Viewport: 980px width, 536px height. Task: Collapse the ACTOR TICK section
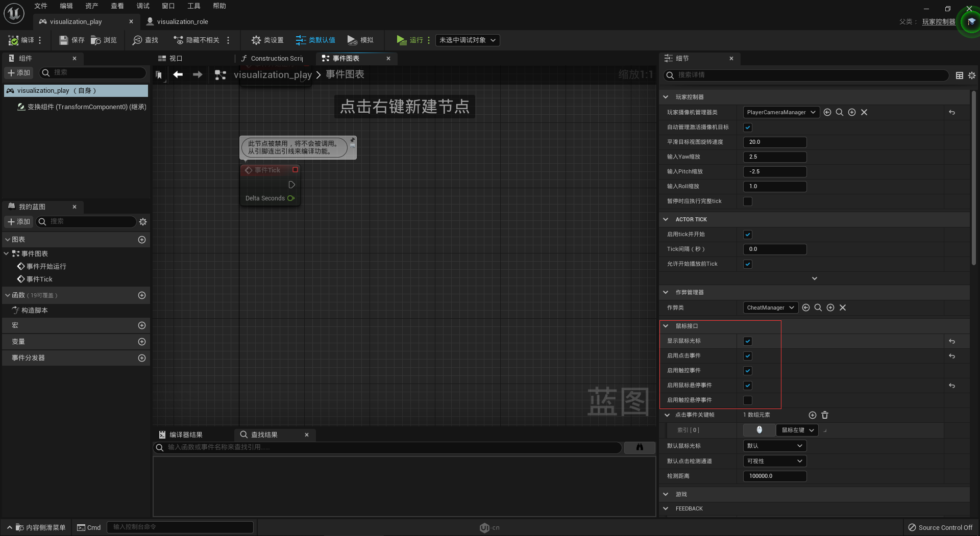click(666, 219)
